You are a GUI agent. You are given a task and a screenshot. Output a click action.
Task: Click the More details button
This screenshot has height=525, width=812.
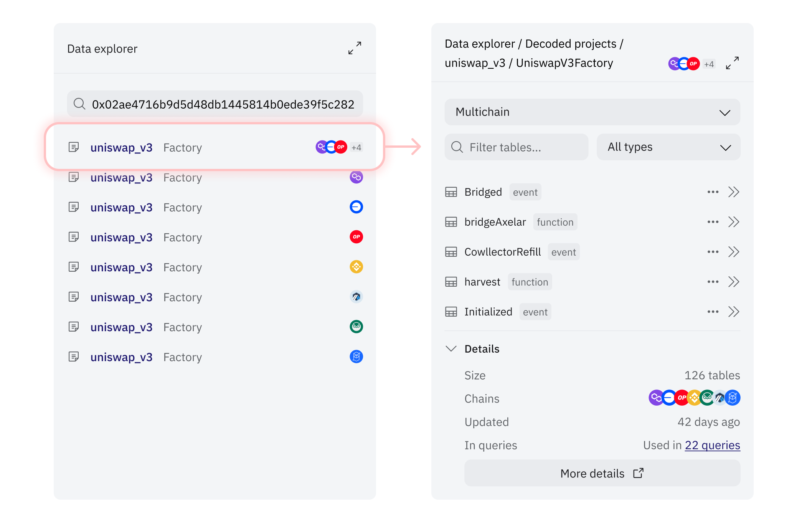602,473
